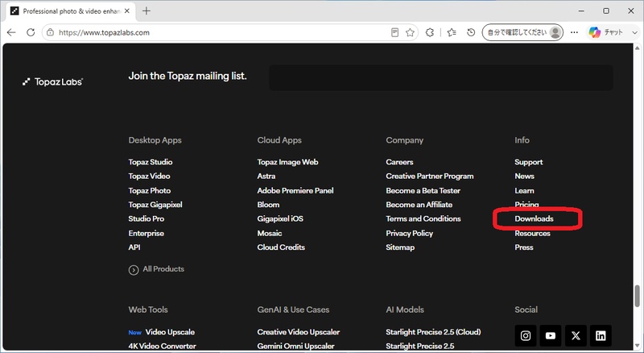Open the Support link
644x353 pixels.
(529, 162)
